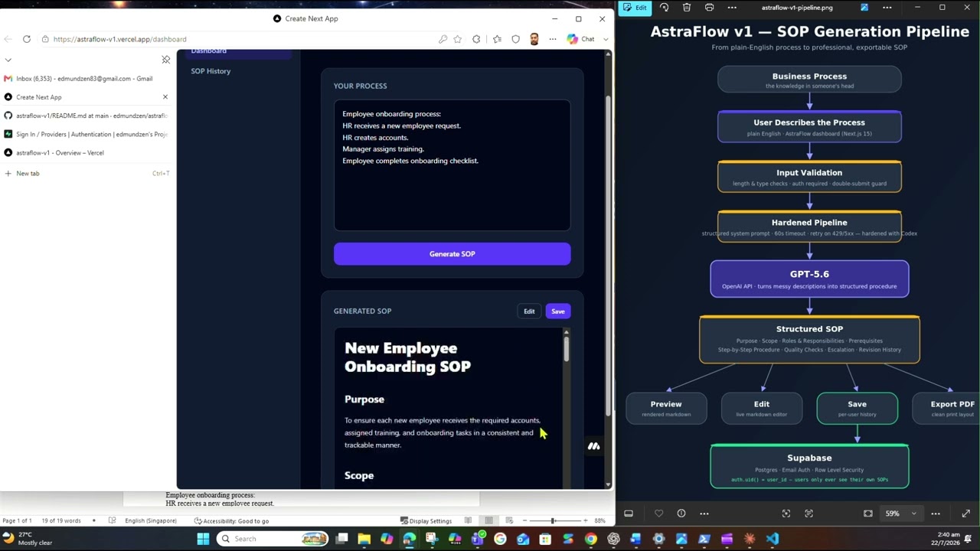Screen dimensions: 980x551
Task: Click Edit in the photo viewer toolbar
Action: tap(635, 8)
